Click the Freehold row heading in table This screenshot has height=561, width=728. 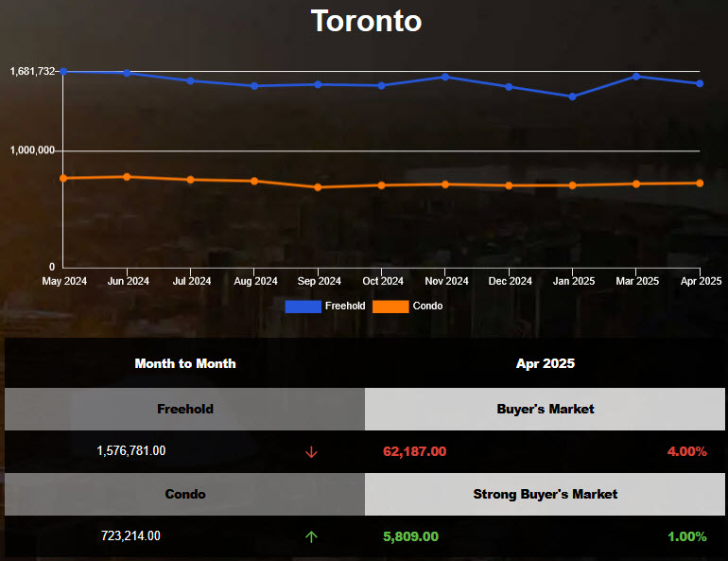tap(185, 410)
